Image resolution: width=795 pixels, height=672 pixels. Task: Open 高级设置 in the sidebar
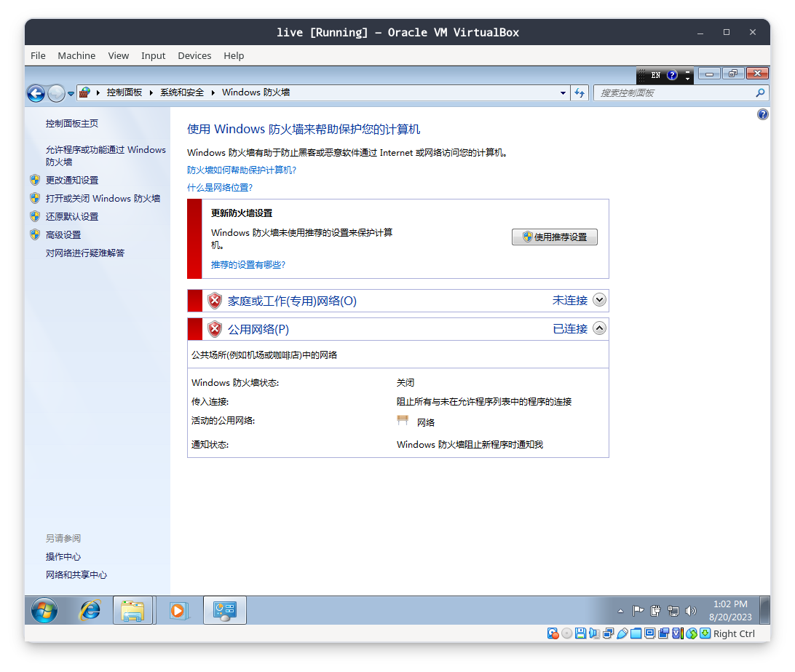pyautogui.click(x=63, y=235)
